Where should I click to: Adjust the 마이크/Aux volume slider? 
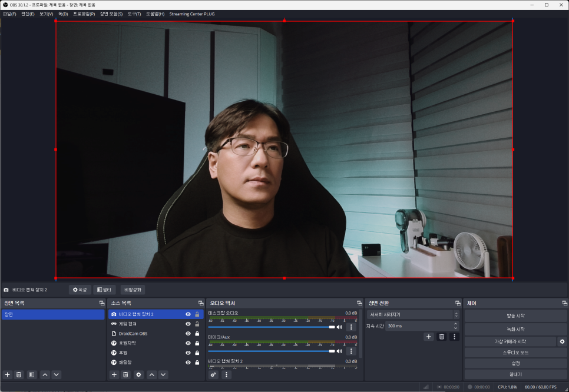click(x=271, y=351)
